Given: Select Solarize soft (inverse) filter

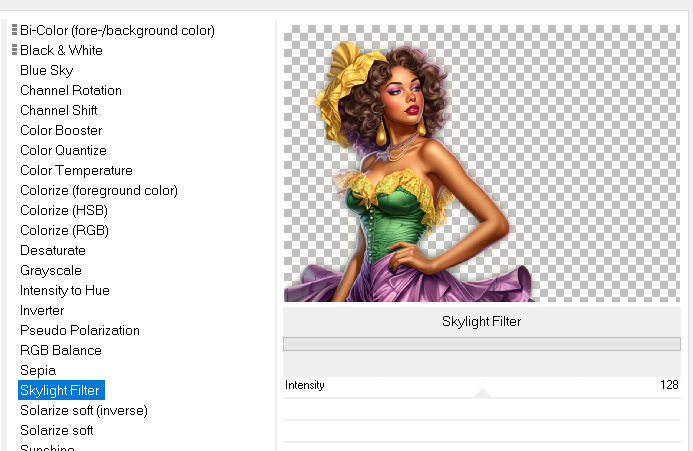Looking at the screenshot, I should point(83,410).
